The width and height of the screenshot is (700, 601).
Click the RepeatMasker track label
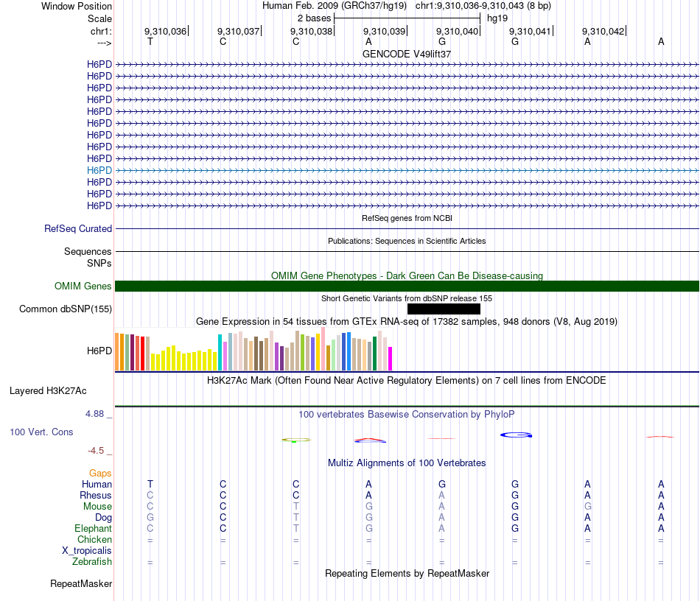click(x=81, y=583)
